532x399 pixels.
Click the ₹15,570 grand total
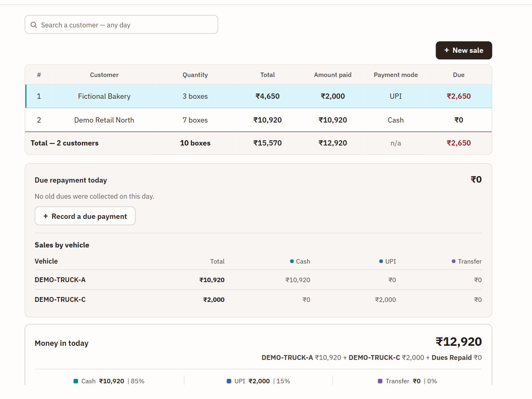coord(268,143)
